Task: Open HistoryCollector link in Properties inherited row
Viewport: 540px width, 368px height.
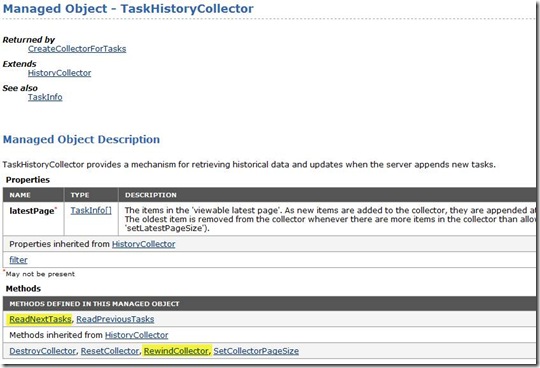Action: [143, 244]
